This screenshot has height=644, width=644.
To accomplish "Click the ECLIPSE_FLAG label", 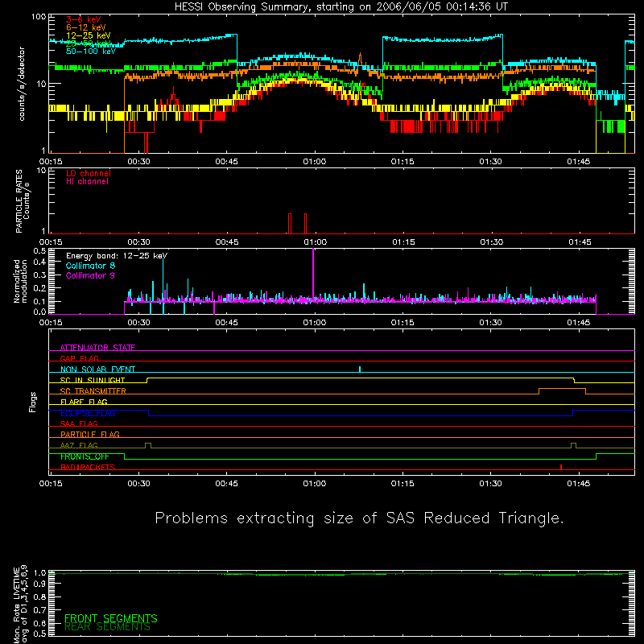I will (x=88, y=413).
